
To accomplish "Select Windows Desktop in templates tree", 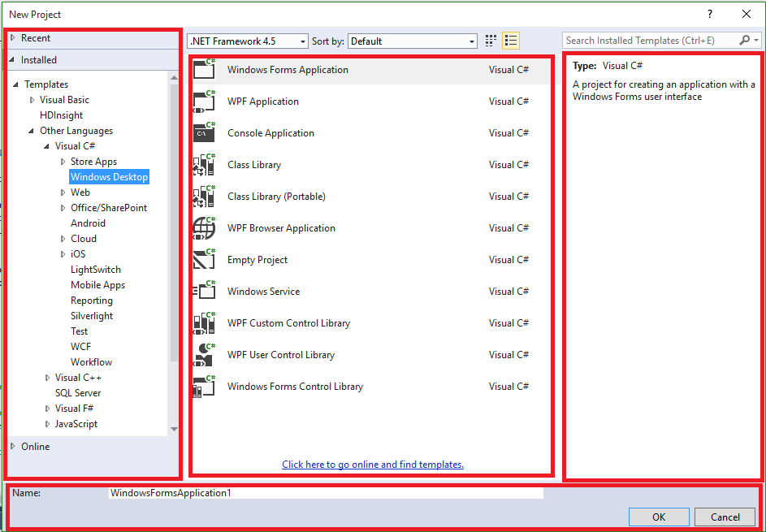I will pos(109,177).
